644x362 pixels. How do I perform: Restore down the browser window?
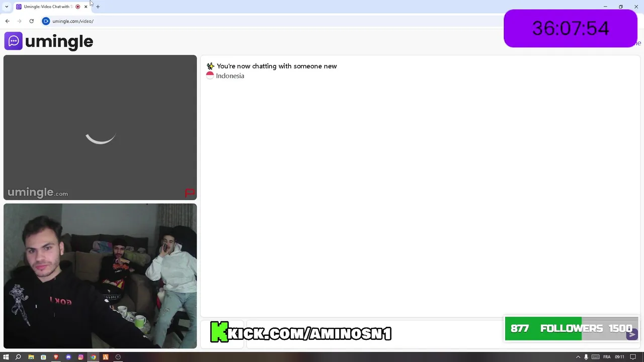point(621,7)
